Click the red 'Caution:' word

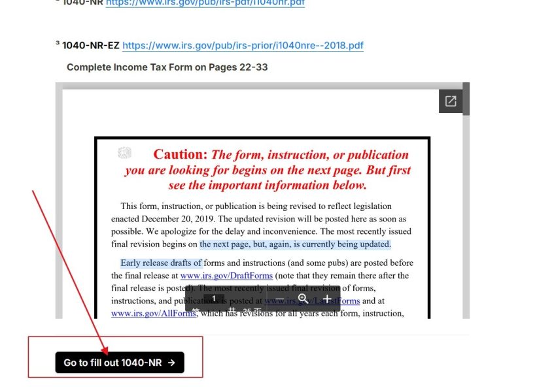pos(181,155)
